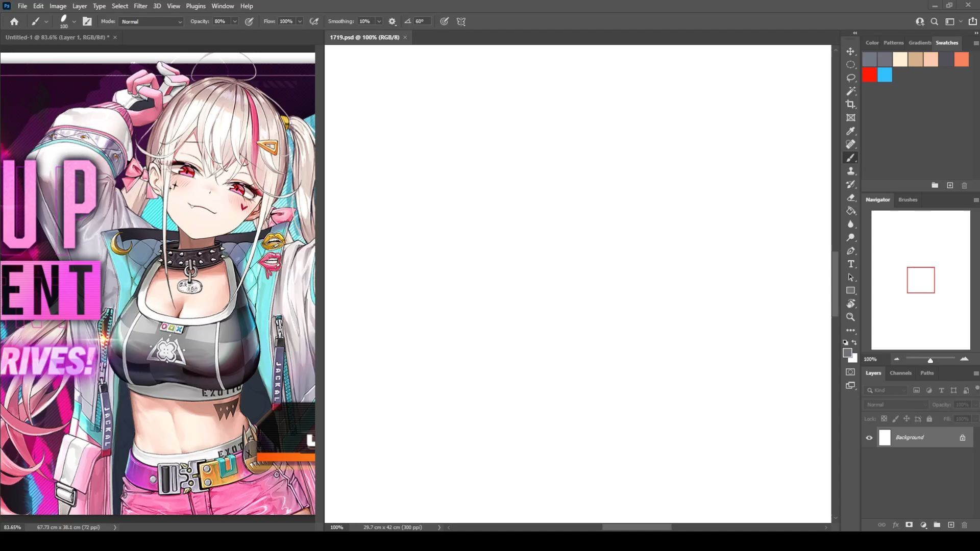980x551 pixels.
Task: Toggle lock transparent pixels
Action: click(884, 419)
